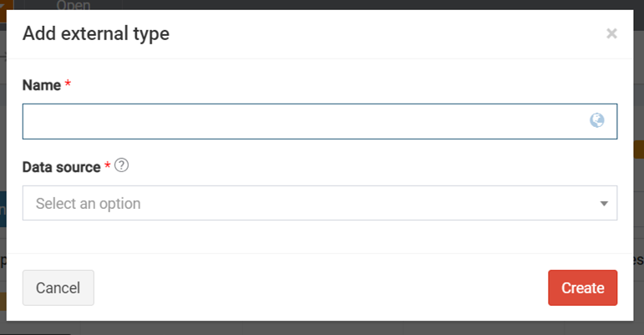Click the 'Add external type' dialog title

point(96,33)
